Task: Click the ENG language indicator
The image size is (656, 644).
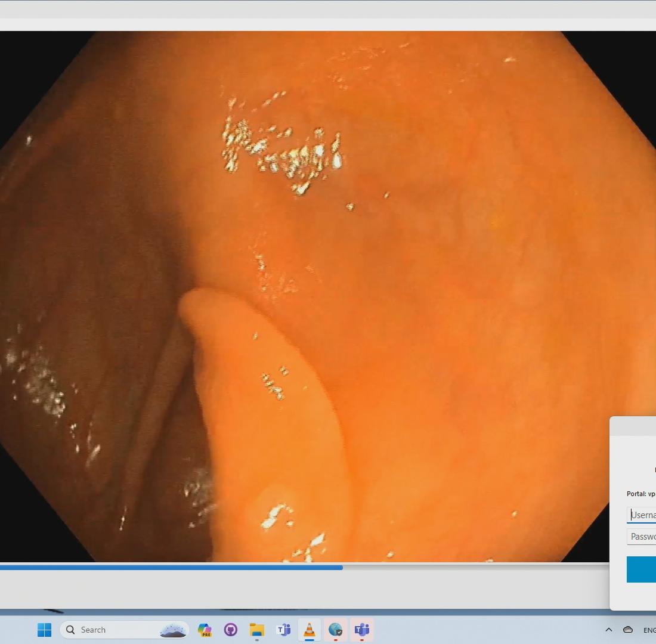Action: tap(649, 630)
